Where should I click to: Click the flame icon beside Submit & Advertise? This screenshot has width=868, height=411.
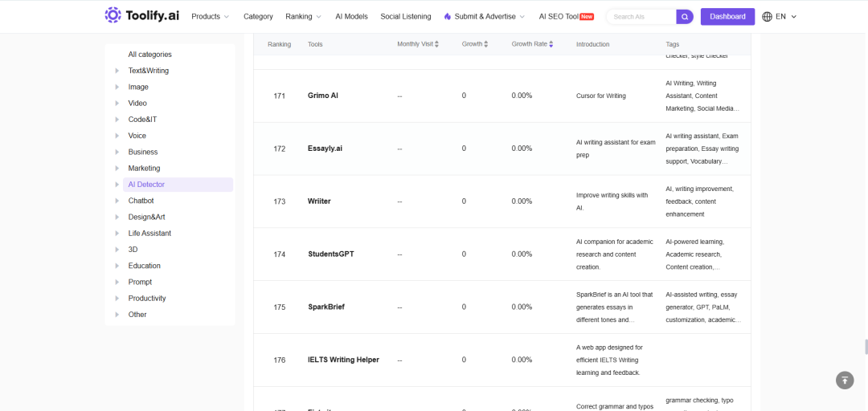pyautogui.click(x=448, y=17)
